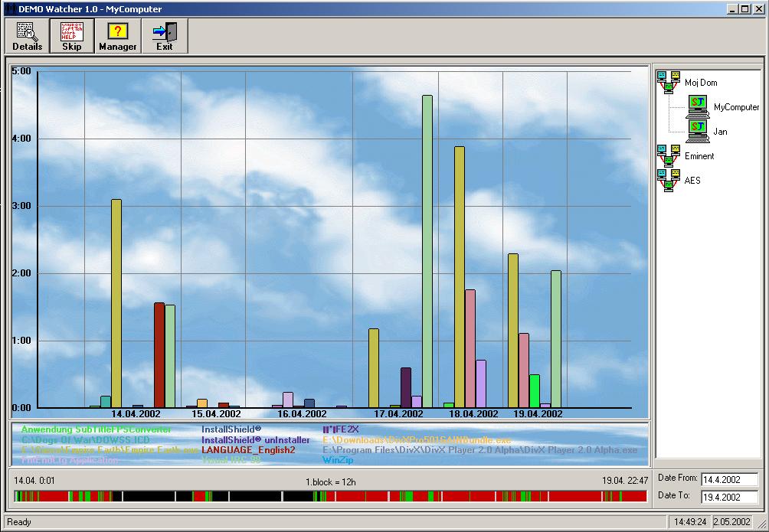Click the activity timeline strip
This screenshot has width=769, height=532.
click(x=329, y=497)
